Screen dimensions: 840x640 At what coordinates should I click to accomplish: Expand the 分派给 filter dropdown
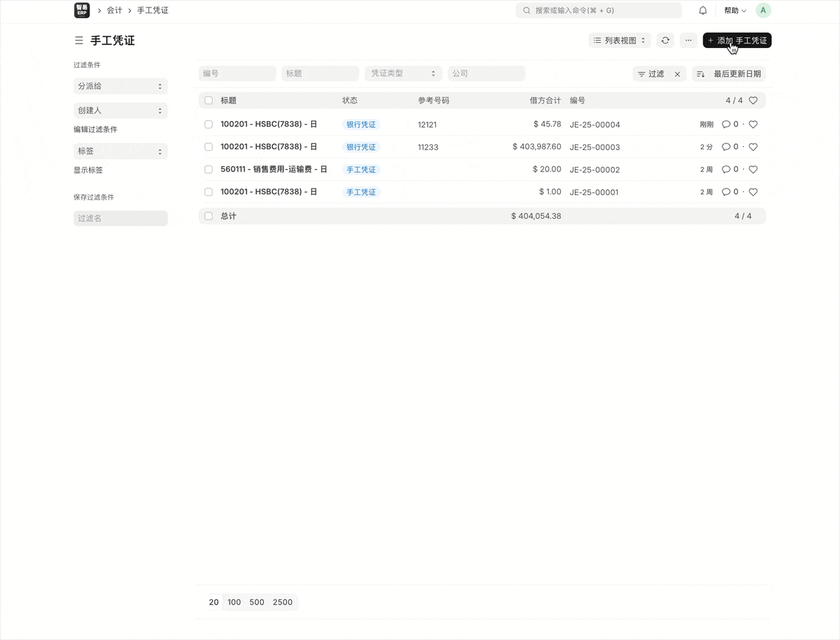[120, 86]
